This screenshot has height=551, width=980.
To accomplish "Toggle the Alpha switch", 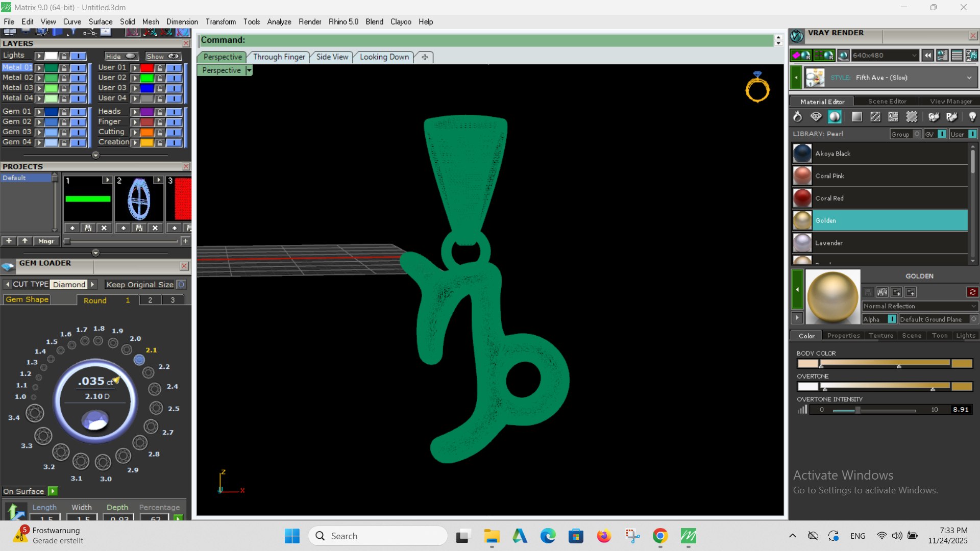I will [892, 319].
